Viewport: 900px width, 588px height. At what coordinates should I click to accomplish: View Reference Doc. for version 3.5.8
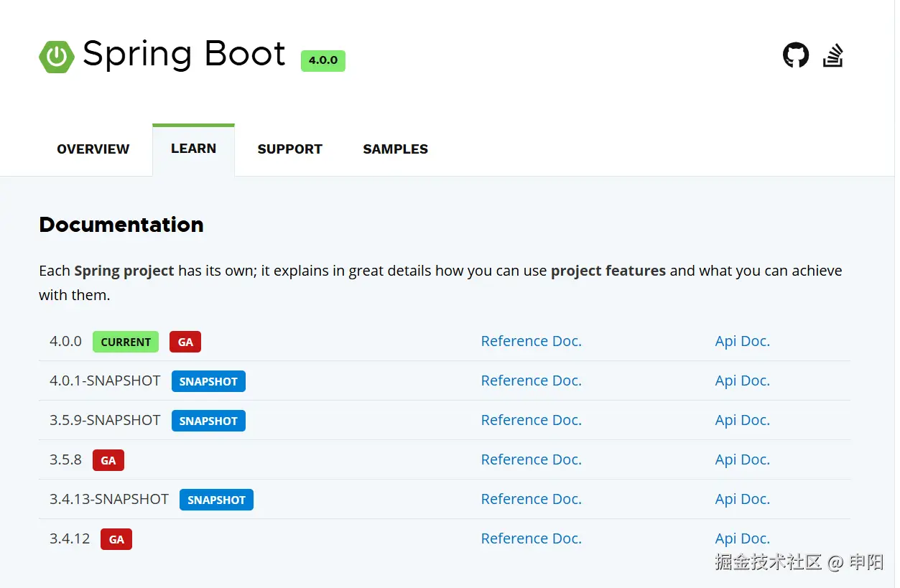[x=531, y=459]
